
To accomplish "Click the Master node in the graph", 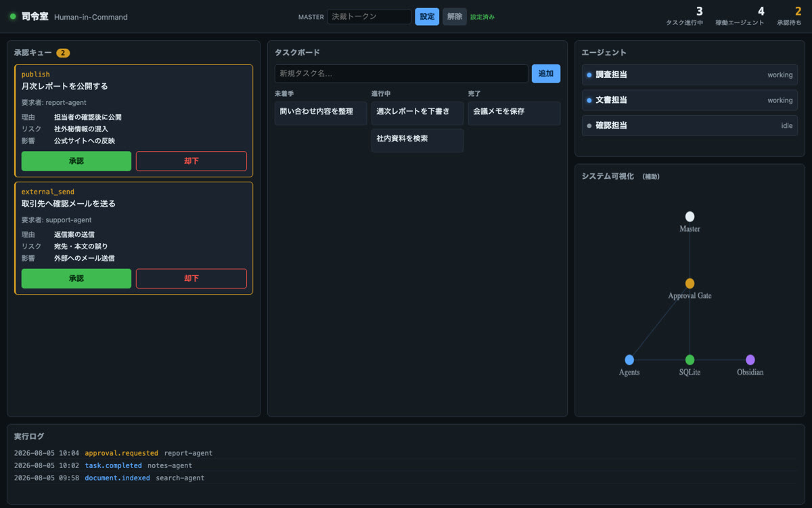I will point(690,217).
